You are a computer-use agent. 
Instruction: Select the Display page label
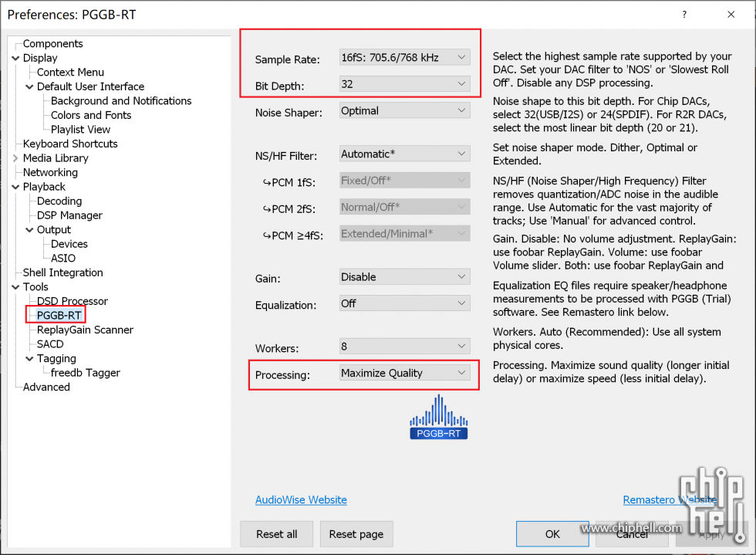pyautogui.click(x=40, y=58)
